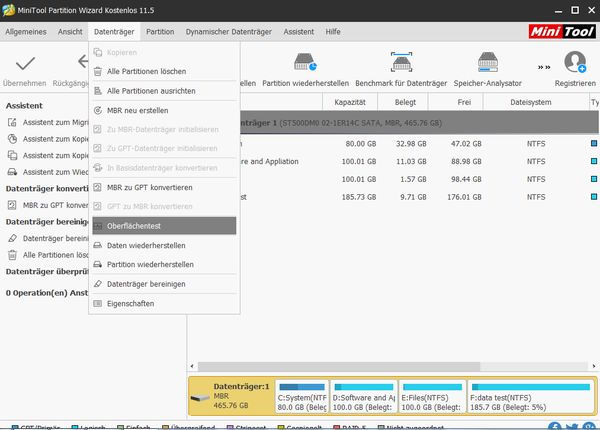Click the Übernehmen checkmark icon

(26, 63)
